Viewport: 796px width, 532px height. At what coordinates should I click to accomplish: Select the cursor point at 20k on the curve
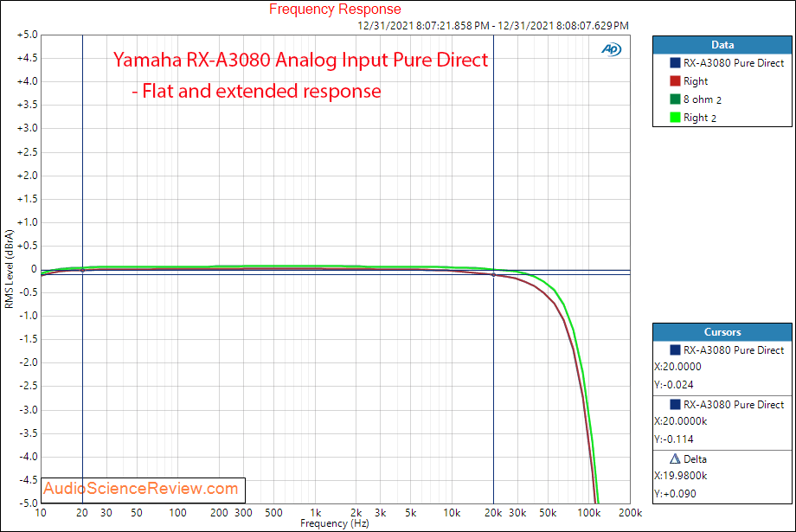point(493,274)
